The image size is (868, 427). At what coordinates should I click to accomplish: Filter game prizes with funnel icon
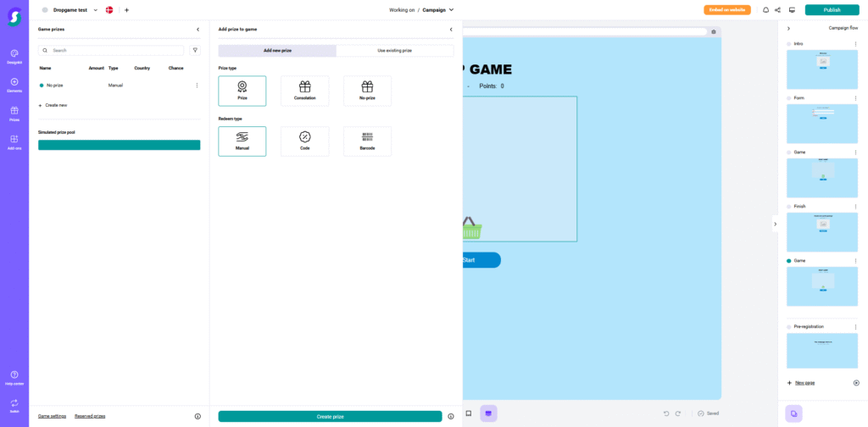point(195,50)
